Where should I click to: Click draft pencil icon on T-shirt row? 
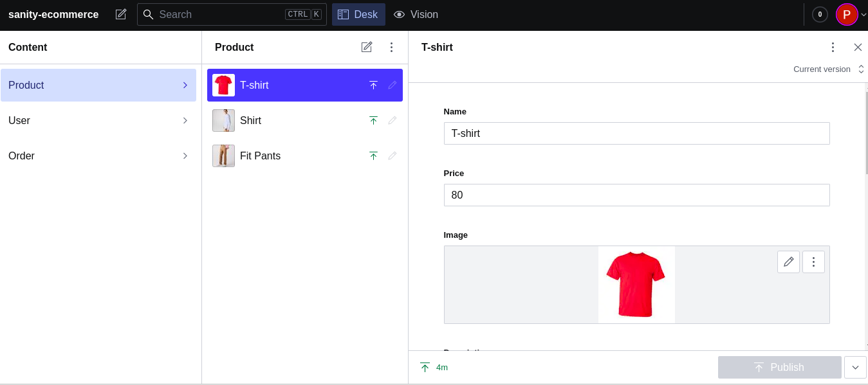click(x=392, y=85)
